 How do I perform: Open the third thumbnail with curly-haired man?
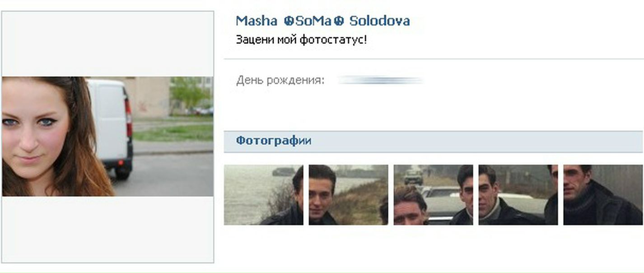[x=433, y=195]
